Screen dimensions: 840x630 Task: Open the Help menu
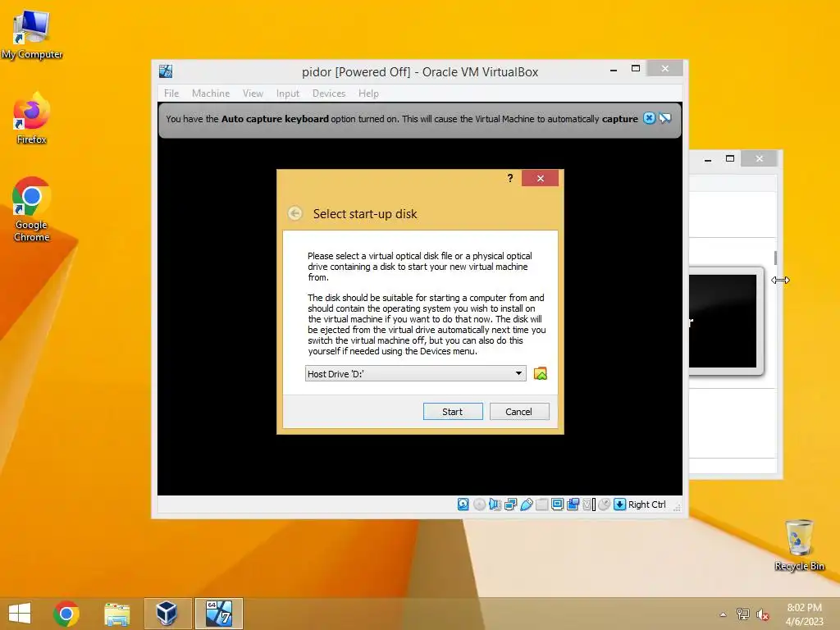click(368, 94)
